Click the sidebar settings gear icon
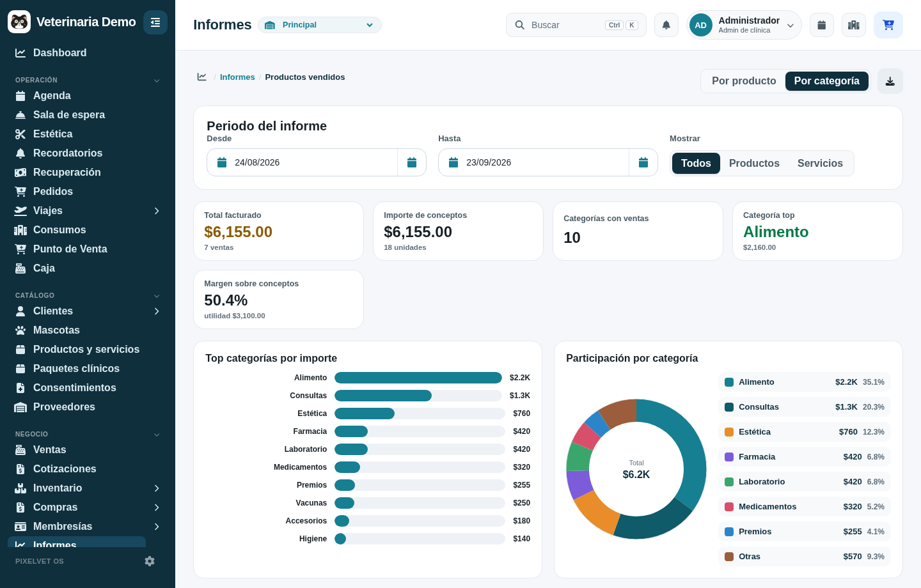Screen dimensions: 921x588 point(150,561)
